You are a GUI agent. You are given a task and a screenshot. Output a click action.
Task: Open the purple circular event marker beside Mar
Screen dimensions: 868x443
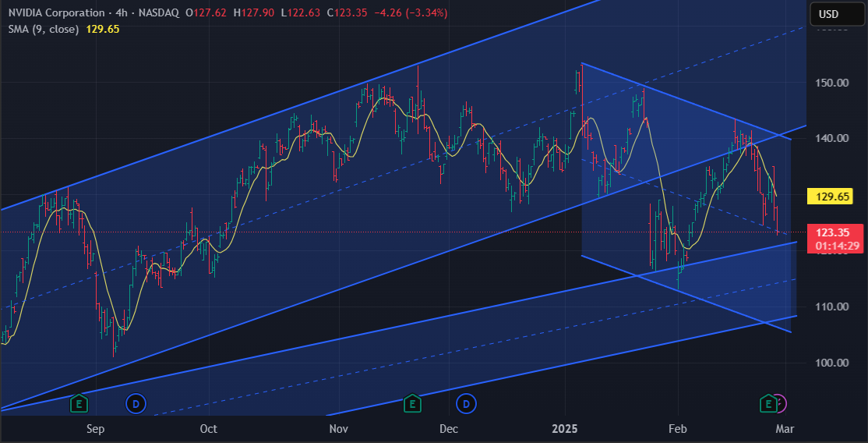click(781, 404)
